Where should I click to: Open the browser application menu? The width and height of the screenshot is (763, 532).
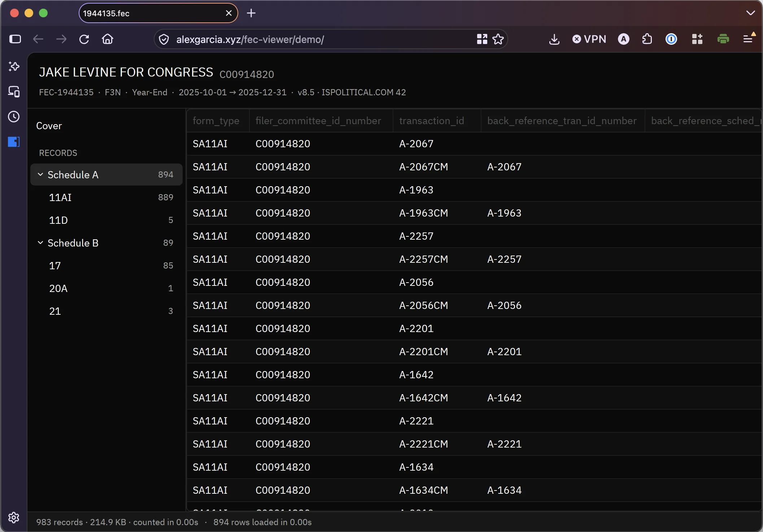pyautogui.click(x=749, y=39)
